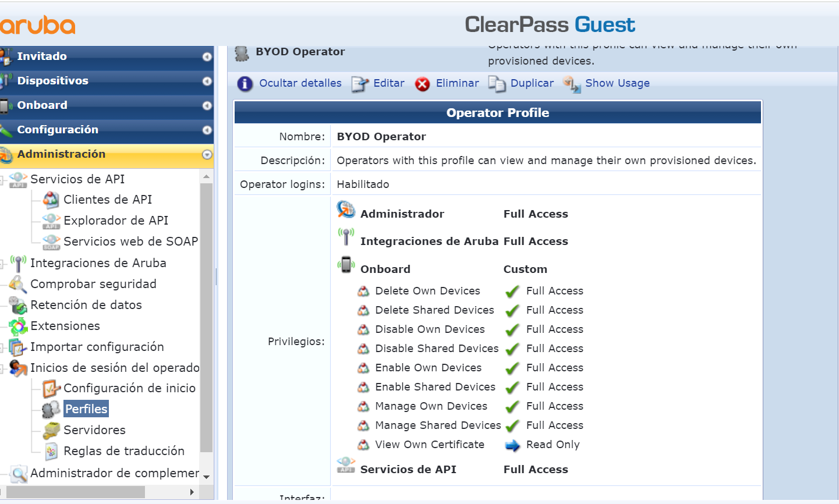This screenshot has height=504, width=839.
Task: Click the Editar link
Action: tap(389, 83)
